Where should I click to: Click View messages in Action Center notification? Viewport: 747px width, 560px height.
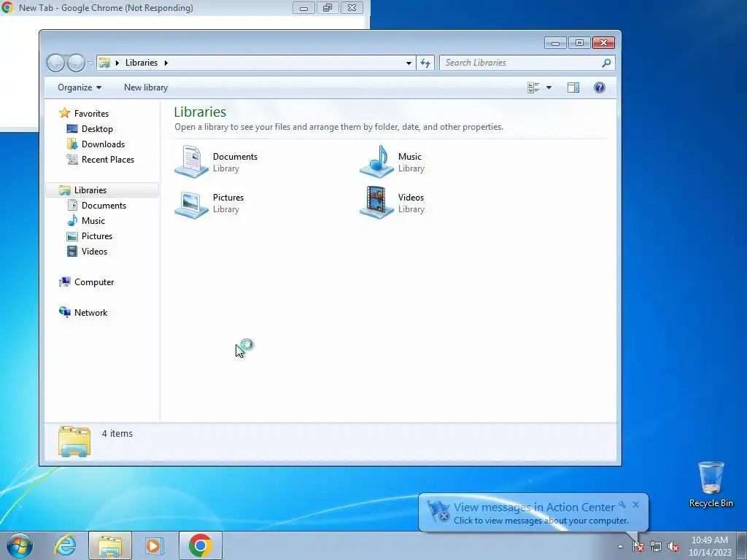(x=533, y=507)
